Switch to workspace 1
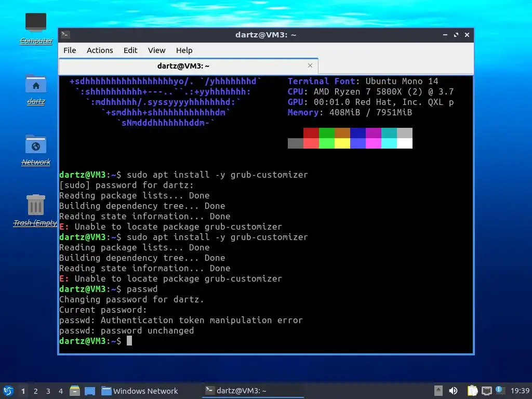This screenshot has height=399, width=532. 23,391
